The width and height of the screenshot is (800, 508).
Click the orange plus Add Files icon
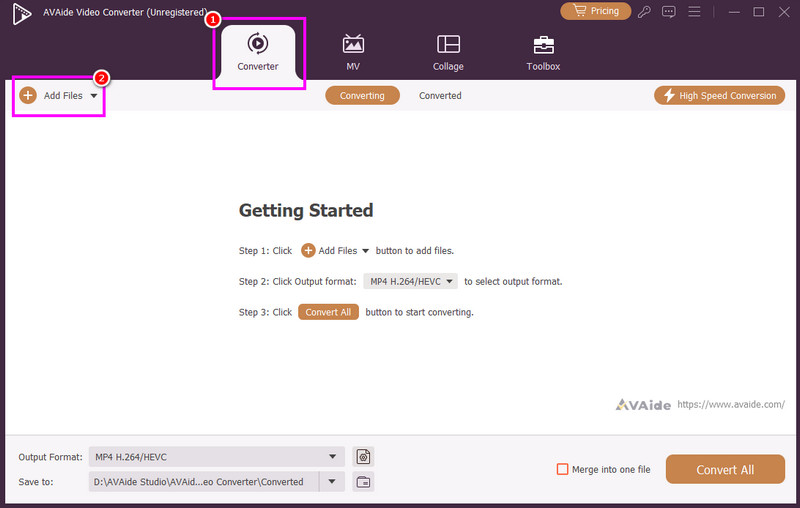click(28, 96)
